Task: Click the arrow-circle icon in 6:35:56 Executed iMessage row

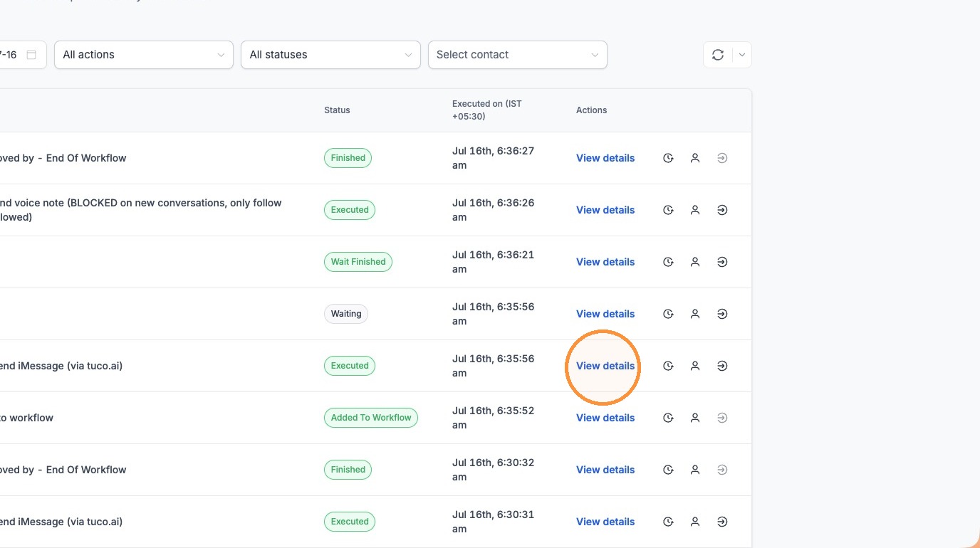Action: (x=722, y=366)
